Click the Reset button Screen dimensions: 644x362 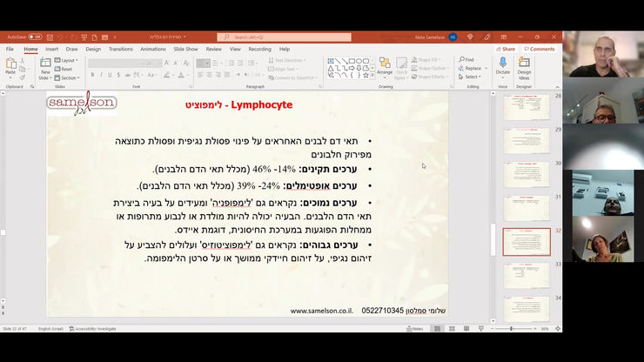coord(64,69)
